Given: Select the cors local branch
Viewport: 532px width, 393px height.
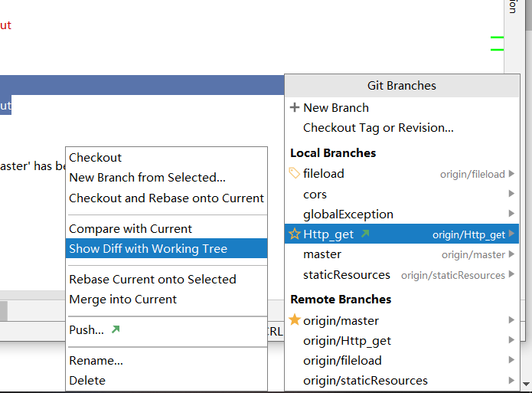Looking at the screenshot, I should click(402, 194).
